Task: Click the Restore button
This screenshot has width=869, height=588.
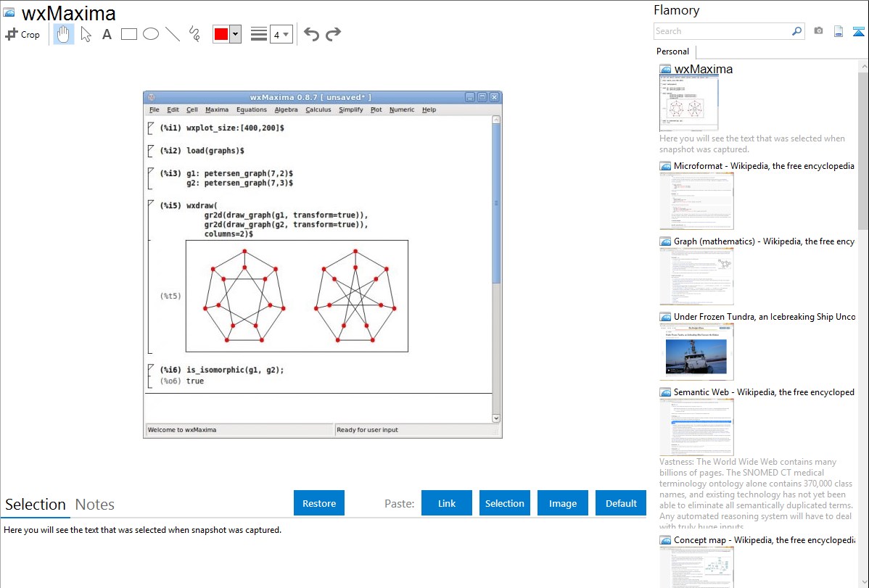Action: 319,503
